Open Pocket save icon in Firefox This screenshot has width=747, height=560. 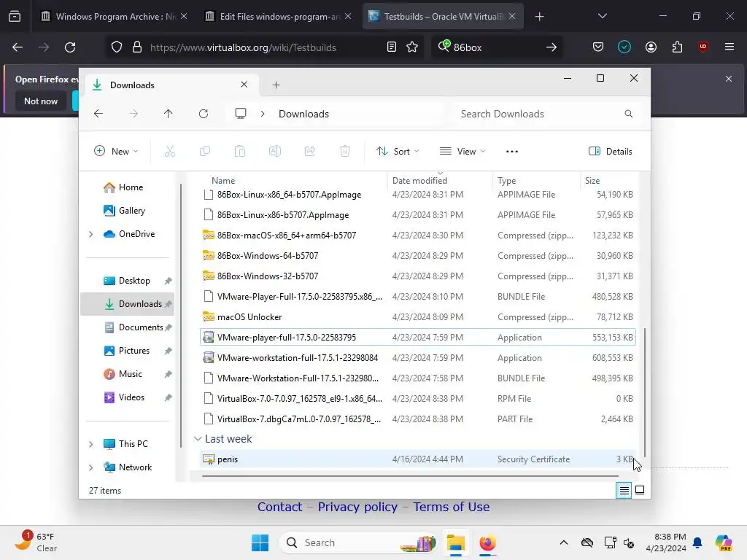point(598,47)
